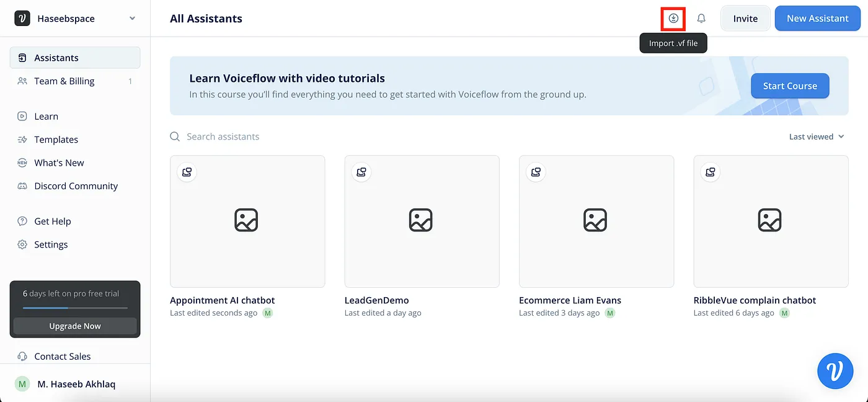Click the Settings gear icon
The width and height of the screenshot is (868, 402).
pyautogui.click(x=22, y=244)
